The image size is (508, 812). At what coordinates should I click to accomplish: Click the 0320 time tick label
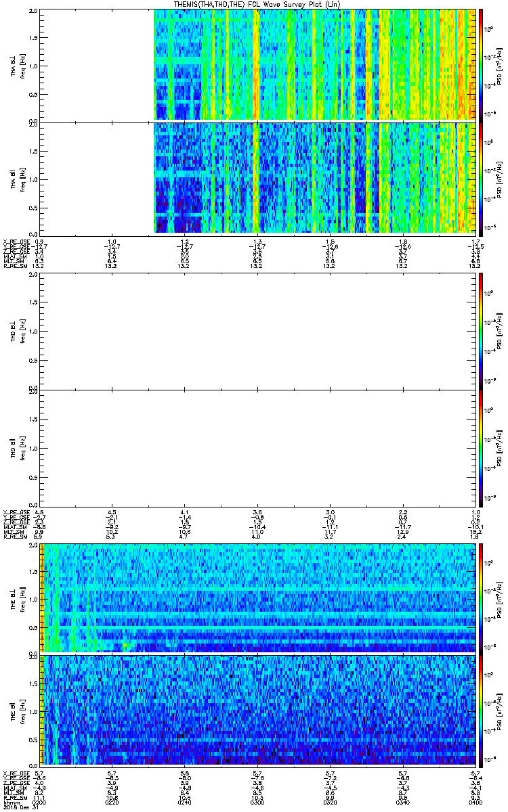click(329, 801)
